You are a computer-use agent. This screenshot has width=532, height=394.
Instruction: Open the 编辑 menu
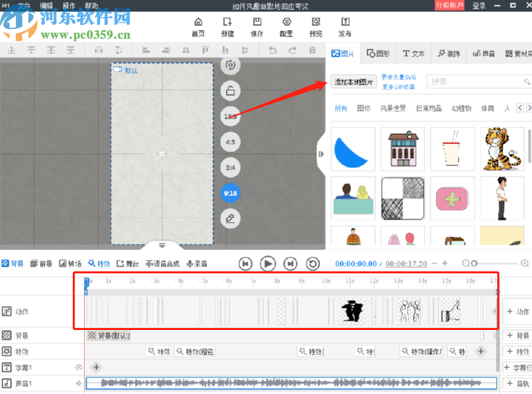[46, 5]
